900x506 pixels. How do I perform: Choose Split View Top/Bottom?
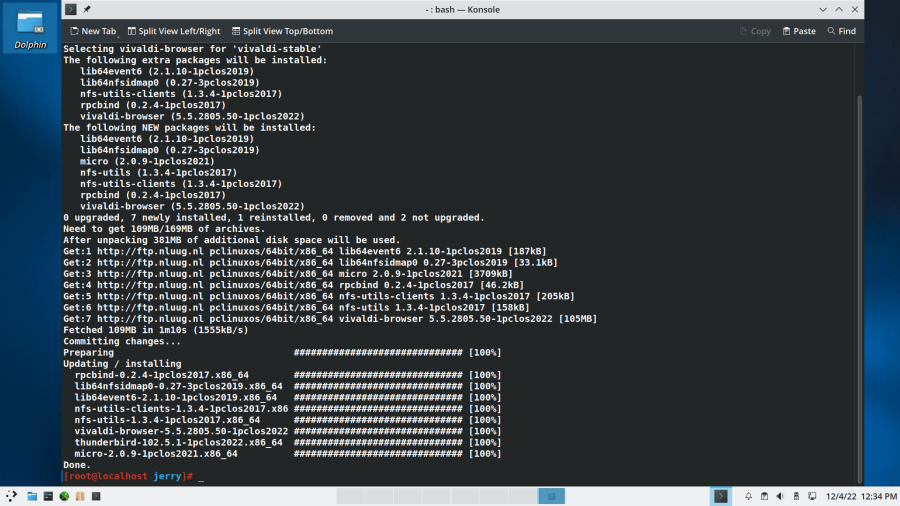(282, 31)
